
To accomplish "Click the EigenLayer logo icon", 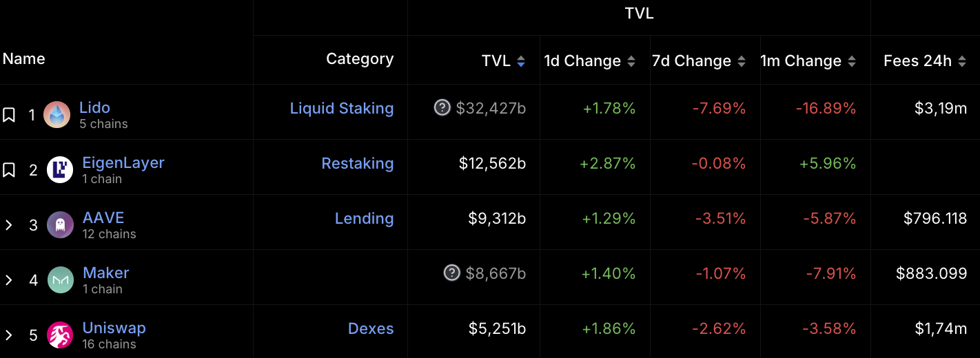I will click(60, 169).
